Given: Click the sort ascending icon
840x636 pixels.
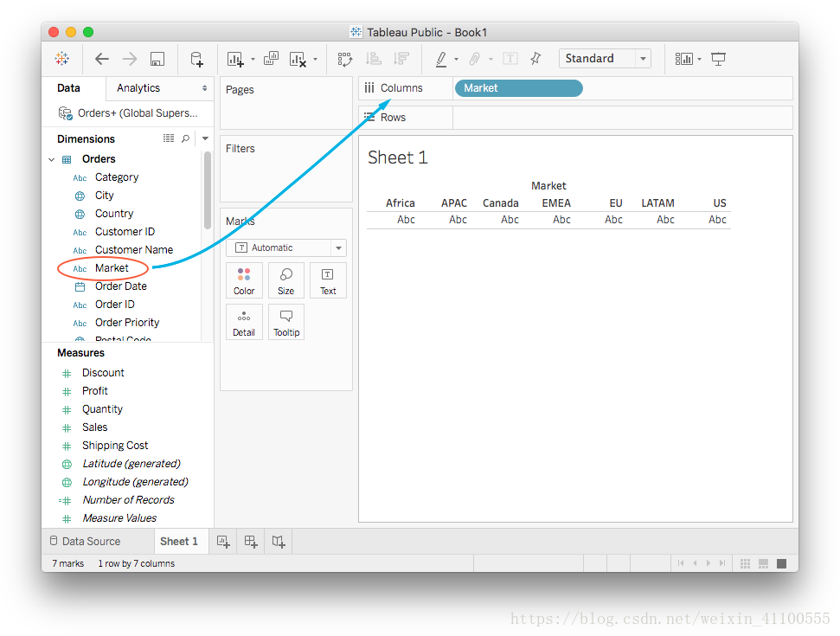Looking at the screenshot, I should tap(374, 58).
